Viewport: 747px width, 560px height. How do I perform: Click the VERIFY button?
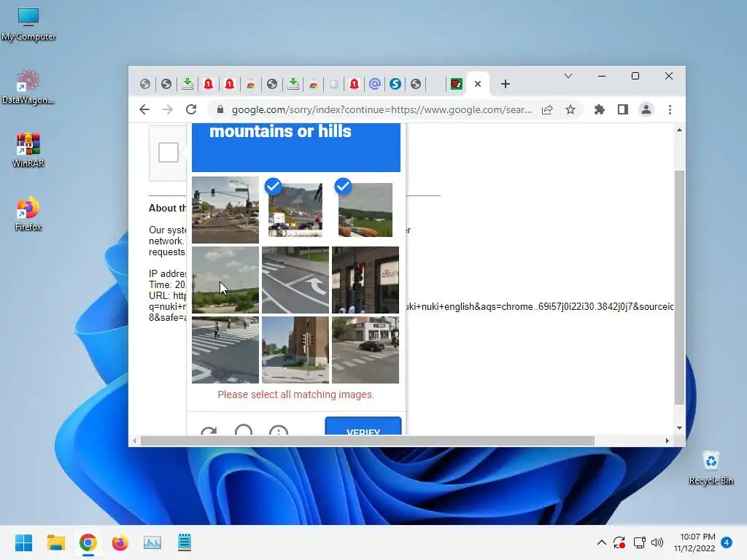(x=363, y=426)
